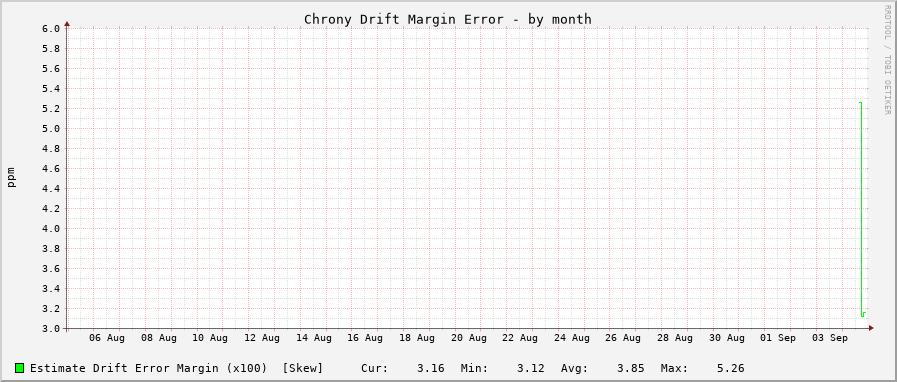Click the '28 Aug' x-axis date label
Image resolution: width=897 pixels, height=382 pixels.
coord(675,339)
